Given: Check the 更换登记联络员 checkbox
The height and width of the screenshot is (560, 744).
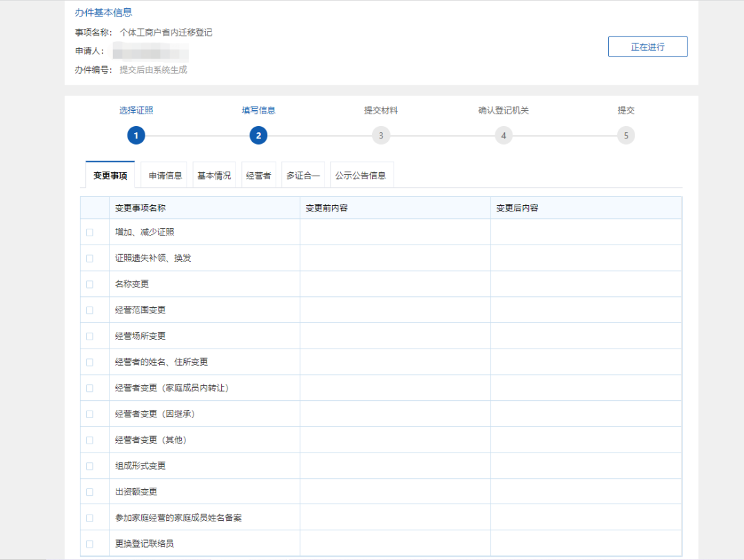Looking at the screenshot, I should [x=90, y=544].
